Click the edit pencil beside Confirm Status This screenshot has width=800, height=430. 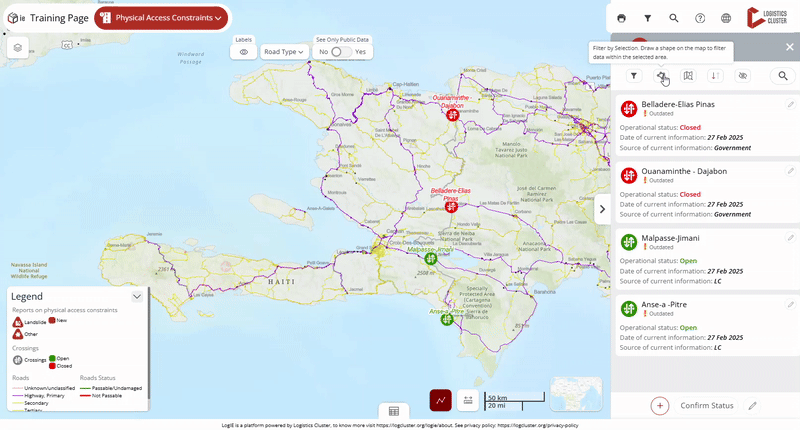coord(752,406)
